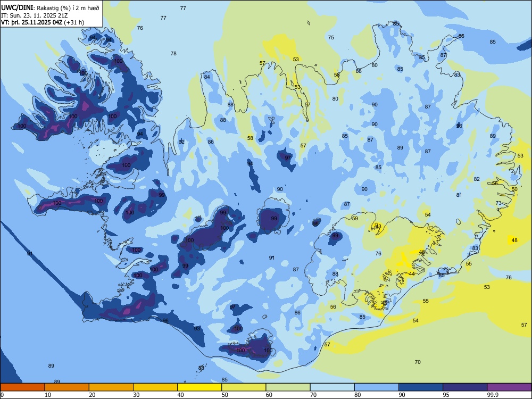The width and height of the screenshot is (532, 399).
Task: Click the legend label '20'
Action: (x=92, y=395)
